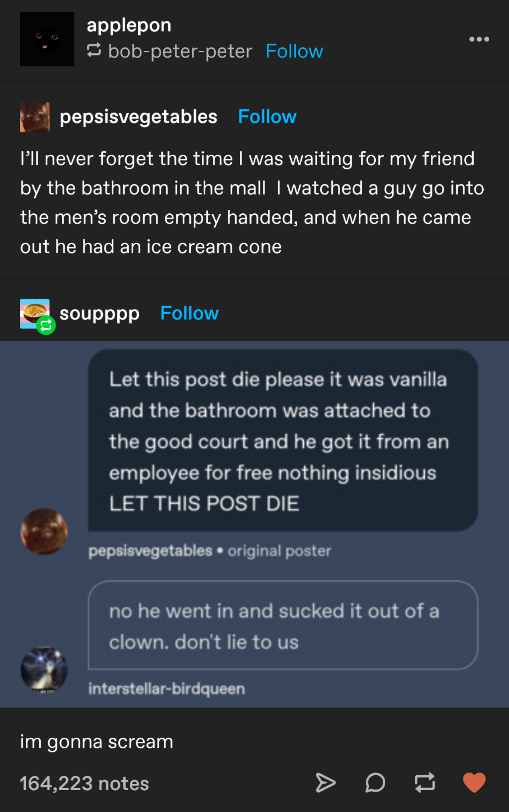The image size is (509, 812).
Task: Tap interstellar-birdqueen's clown reply bubble
Action: 283,626
